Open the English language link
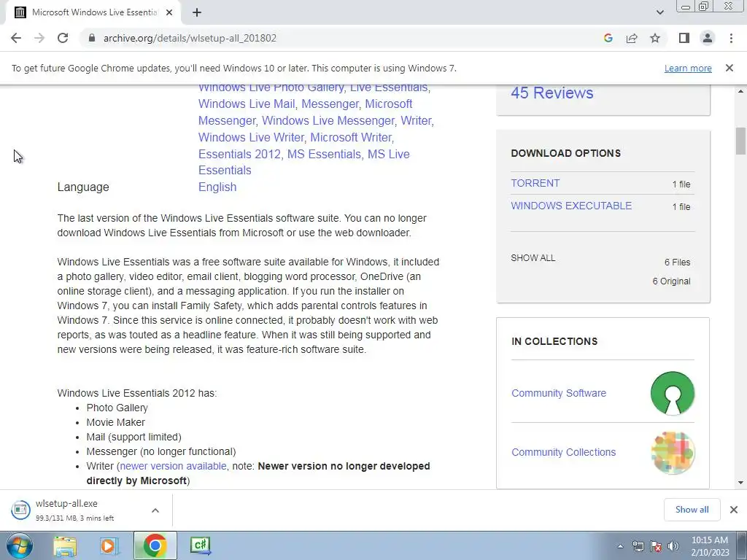 coord(217,187)
